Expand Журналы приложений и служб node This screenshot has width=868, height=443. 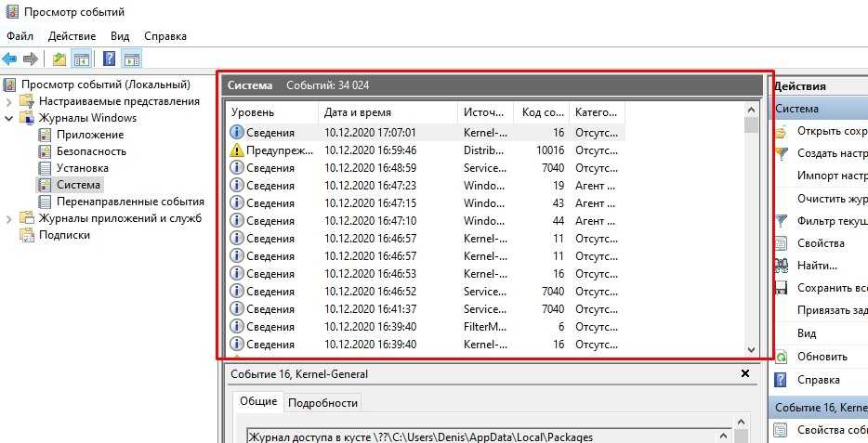9,218
